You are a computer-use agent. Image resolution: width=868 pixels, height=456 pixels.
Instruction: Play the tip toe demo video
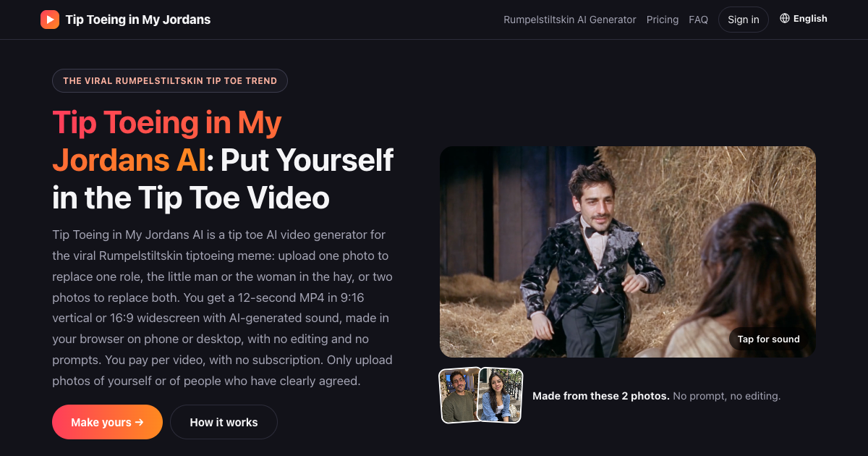coord(628,252)
